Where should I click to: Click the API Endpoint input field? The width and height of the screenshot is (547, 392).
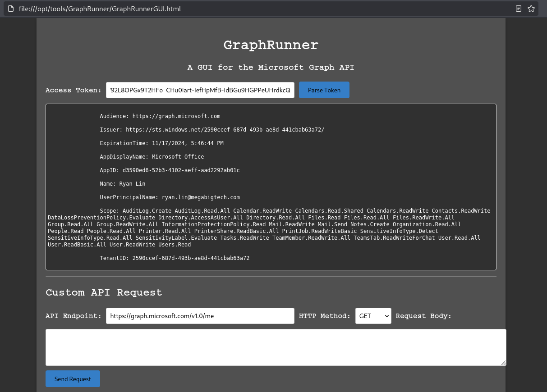click(x=200, y=316)
